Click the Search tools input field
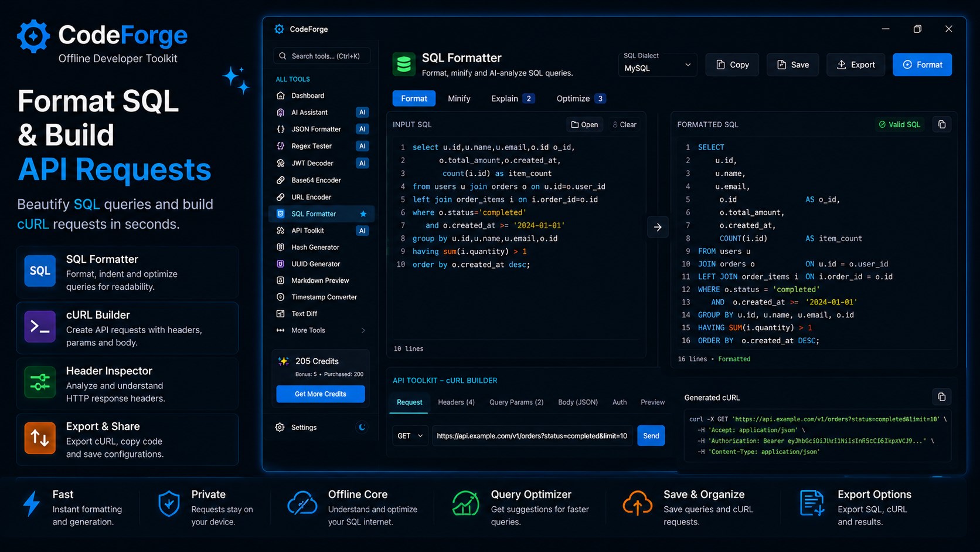The image size is (980, 552). 322,56
